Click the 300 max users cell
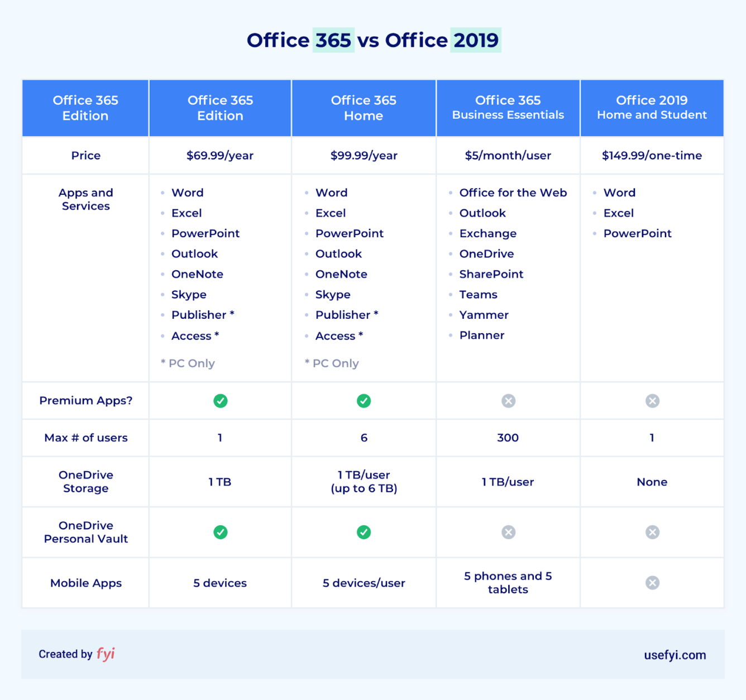Viewport: 746px width, 700px height. (508, 438)
